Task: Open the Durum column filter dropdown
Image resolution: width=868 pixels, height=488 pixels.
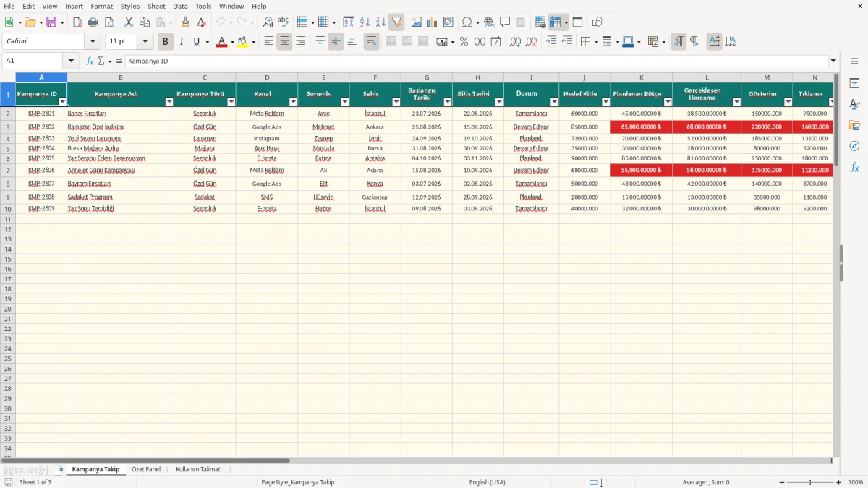Action: 554,102
